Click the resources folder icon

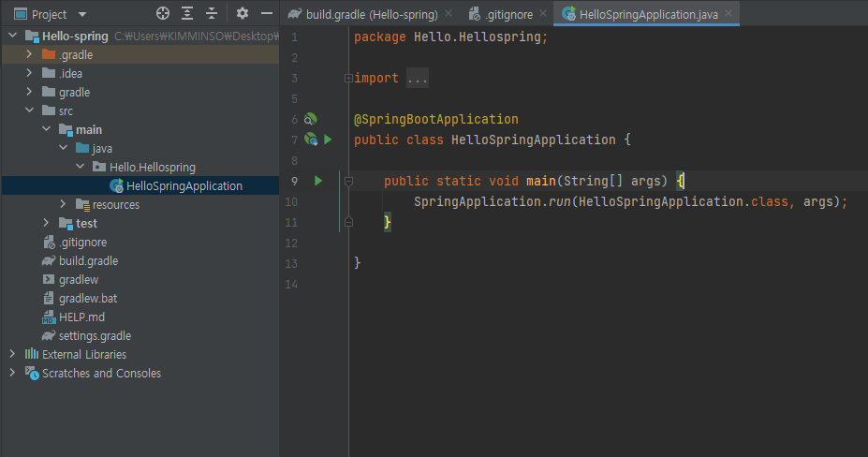[x=82, y=204]
